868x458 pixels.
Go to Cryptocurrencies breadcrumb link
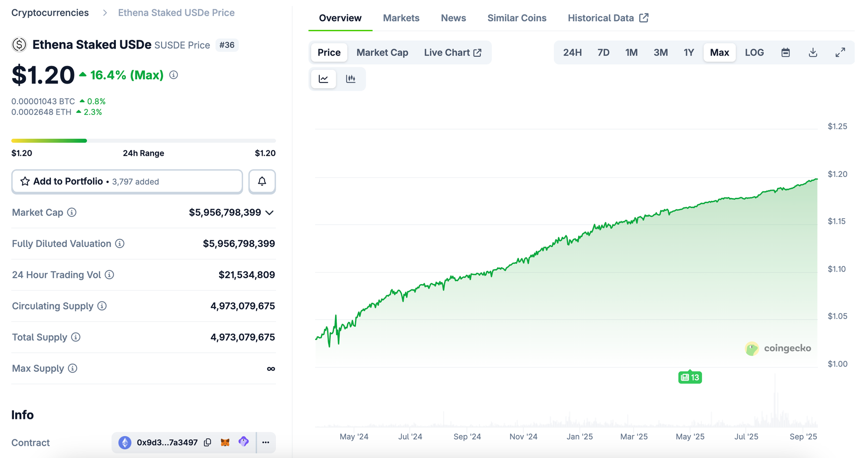tap(50, 13)
